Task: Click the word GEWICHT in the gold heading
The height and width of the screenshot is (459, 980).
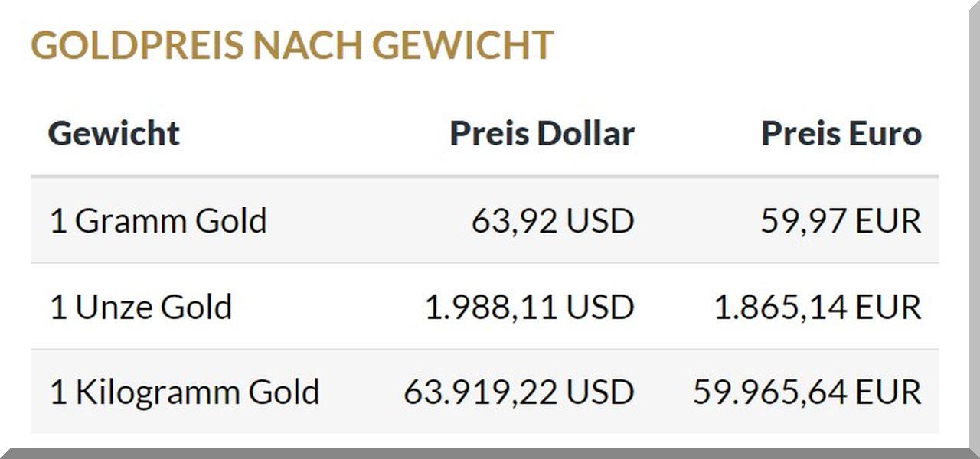Action: [x=463, y=46]
